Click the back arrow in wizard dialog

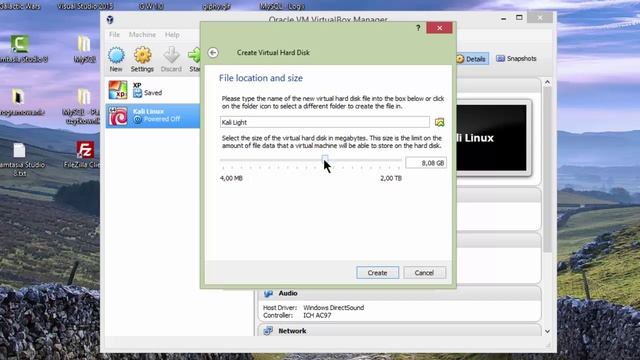pos(213,53)
